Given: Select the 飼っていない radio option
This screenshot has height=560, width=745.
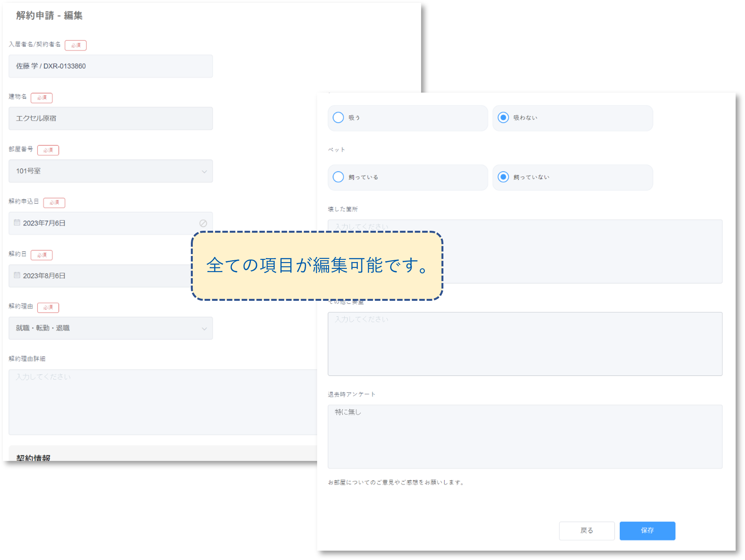Looking at the screenshot, I should click(503, 177).
